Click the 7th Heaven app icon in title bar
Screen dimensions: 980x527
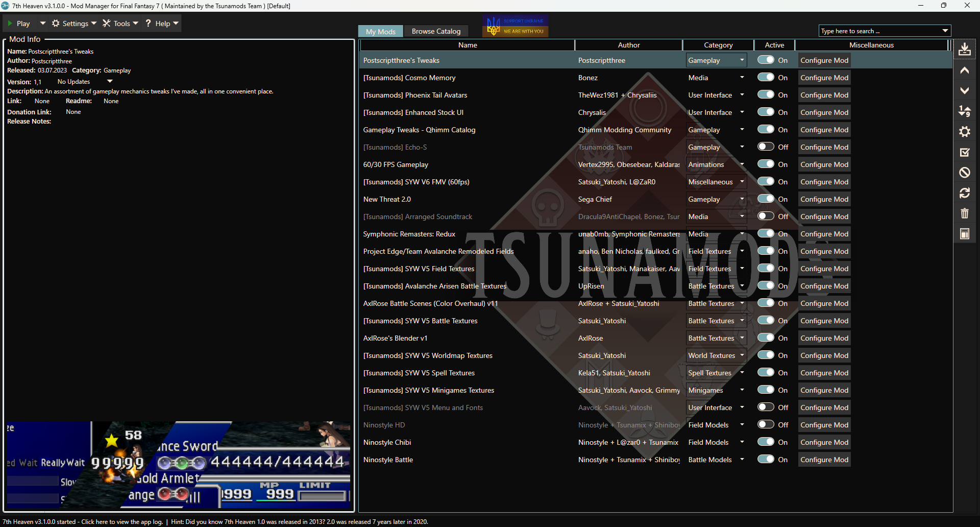[5, 6]
